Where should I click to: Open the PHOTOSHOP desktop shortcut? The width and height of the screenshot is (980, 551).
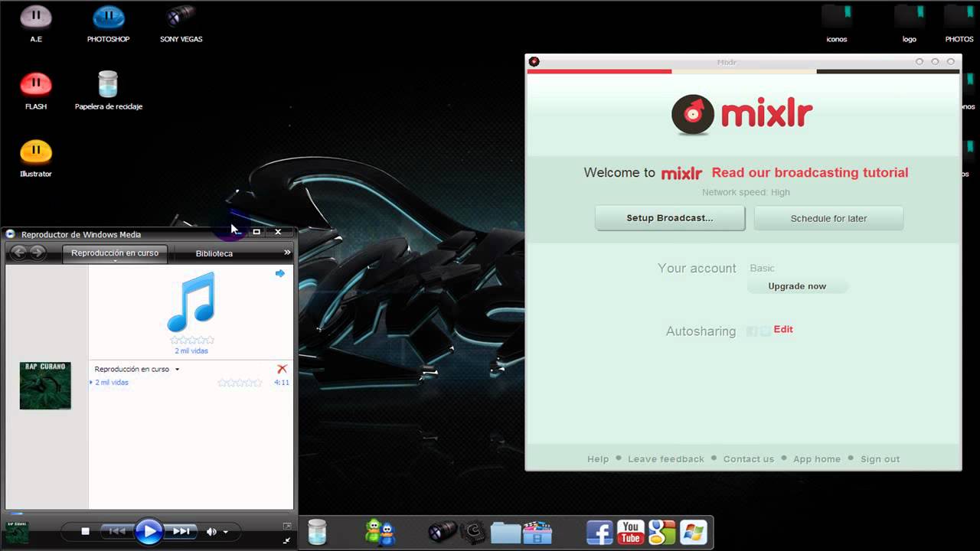(108, 23)
